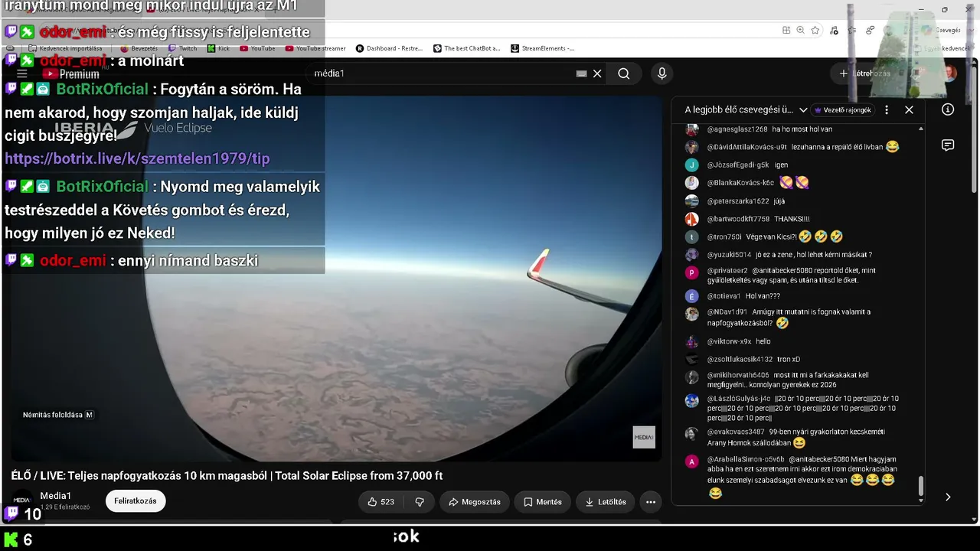Select the @ArabellaSimon-o5v6b chat author
This screenshot has width=980, height=551.
click(746, 459)
